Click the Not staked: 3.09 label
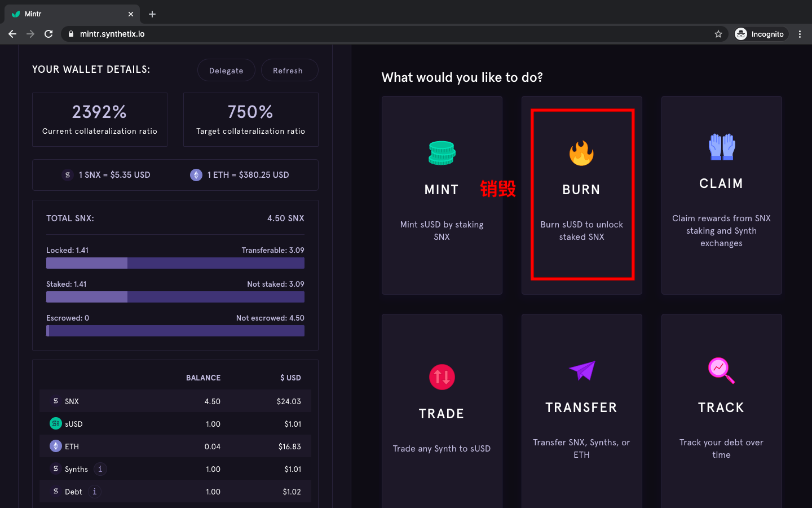The width and height of the screenshot is (812, 508). tap(276, 284)
